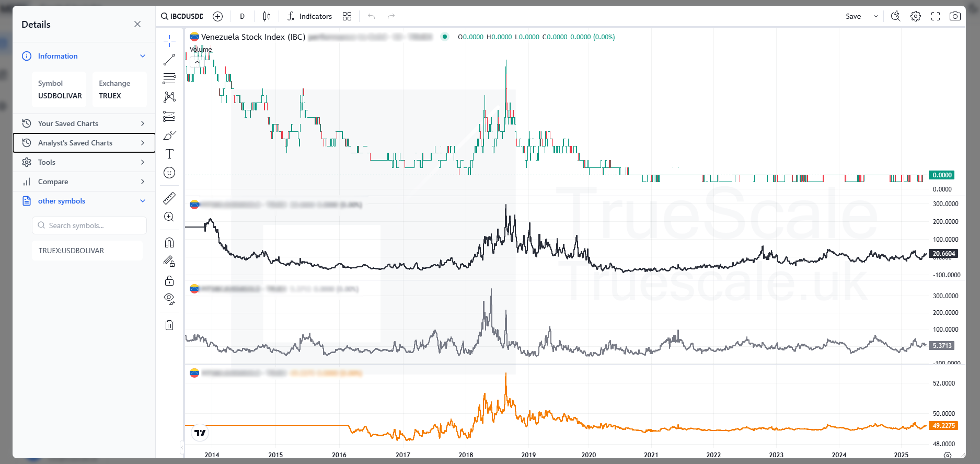980x464 pixels.
Task: Take a chart snapshot with camera icon
Action: pos(955,16)
